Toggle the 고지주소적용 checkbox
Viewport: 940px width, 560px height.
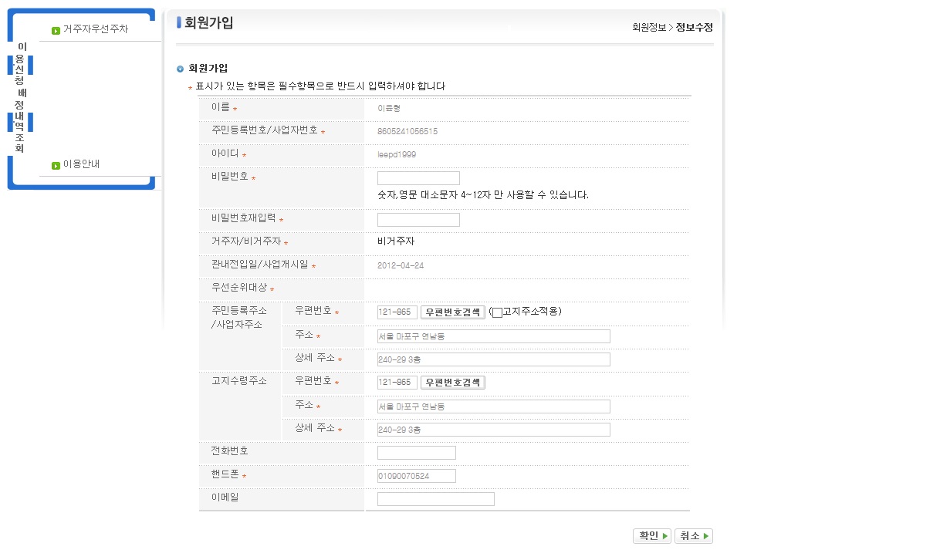coord(497,312)
